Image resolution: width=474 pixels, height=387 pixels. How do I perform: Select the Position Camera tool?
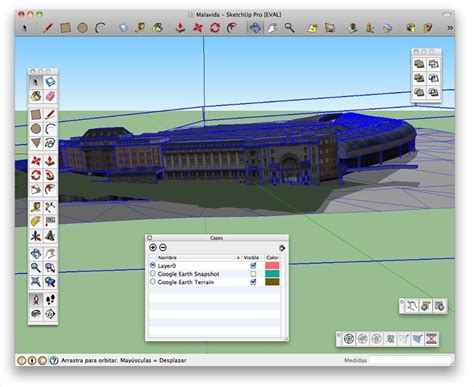pos(36,300)
